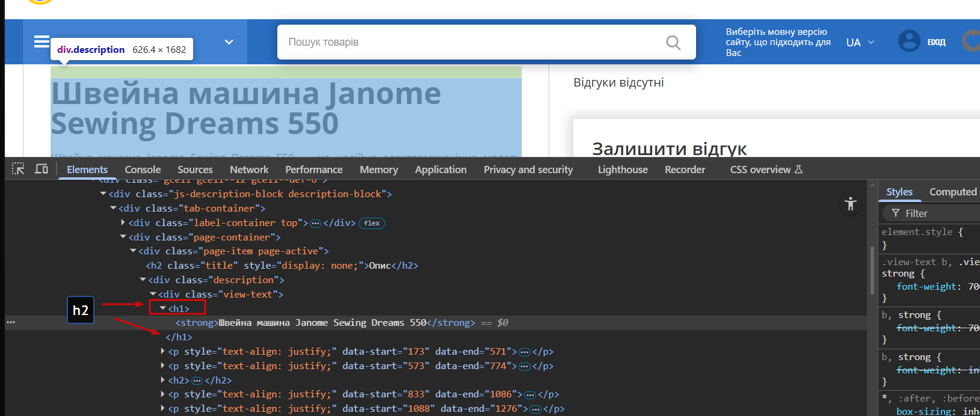Click the Залишити відгук heading

click(x=670, y=148)
